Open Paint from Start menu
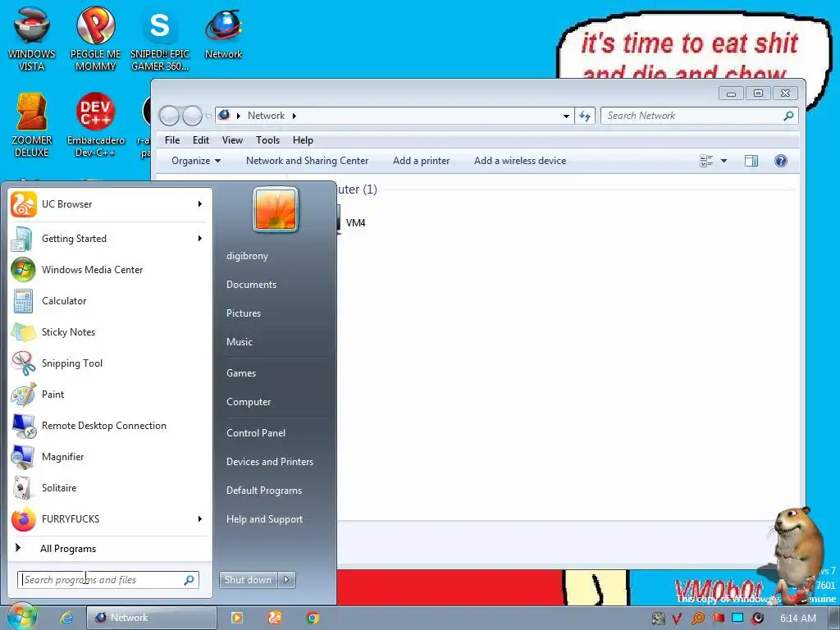This screenshot has height=630, width=840. 109,394
